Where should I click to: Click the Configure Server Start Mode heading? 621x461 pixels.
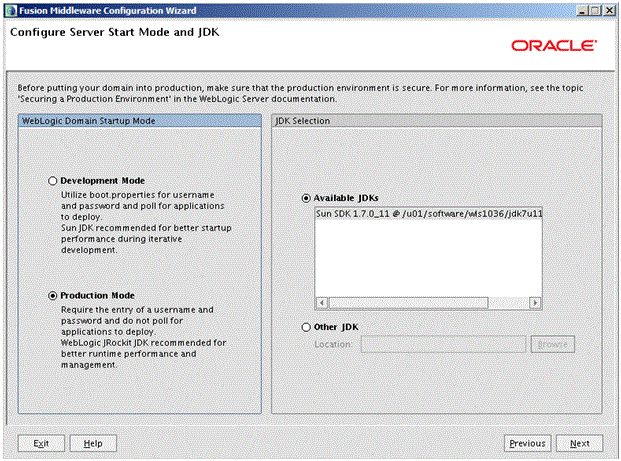[x=114, y=32]
